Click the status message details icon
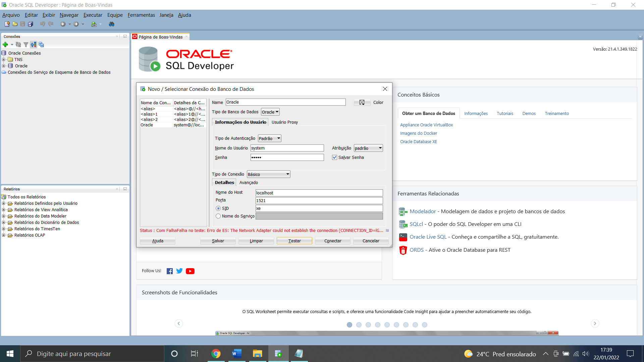The width and height of the screenshot is (644, 362). (387, 231)
